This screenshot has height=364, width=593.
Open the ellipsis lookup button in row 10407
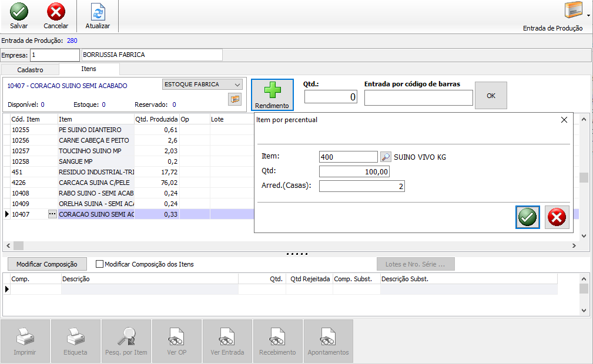point(52,214)
